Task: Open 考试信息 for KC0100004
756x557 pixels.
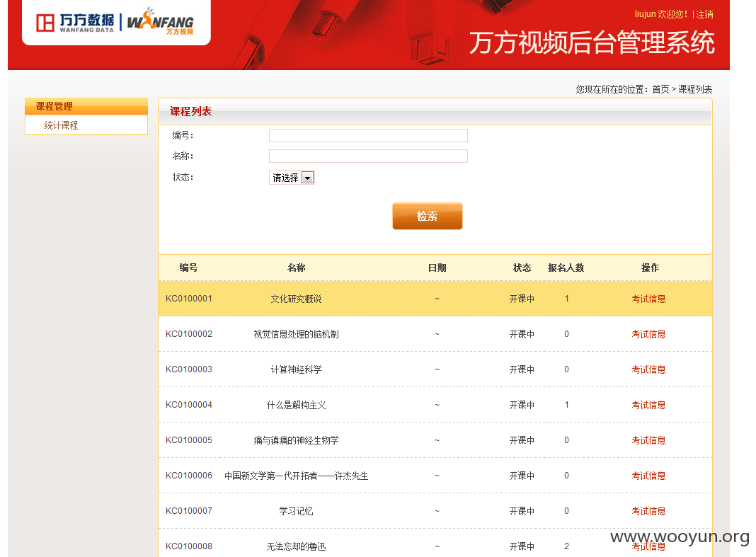Action: [x=648, y=405]
